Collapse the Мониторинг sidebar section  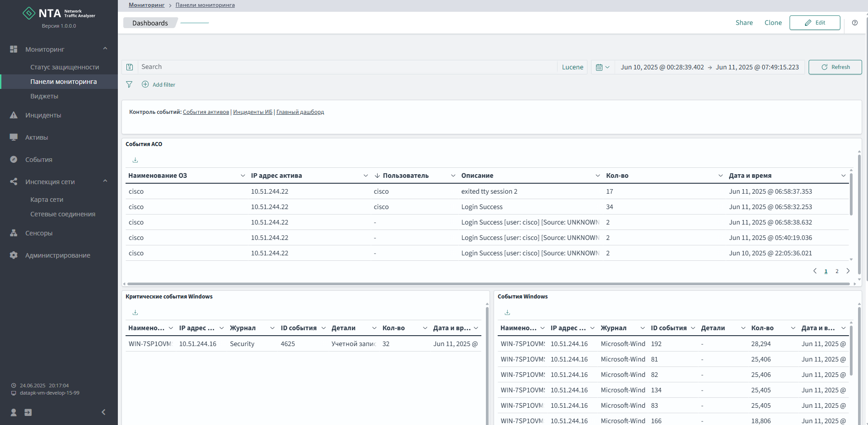pyautogui.click(x=105, y=49)
